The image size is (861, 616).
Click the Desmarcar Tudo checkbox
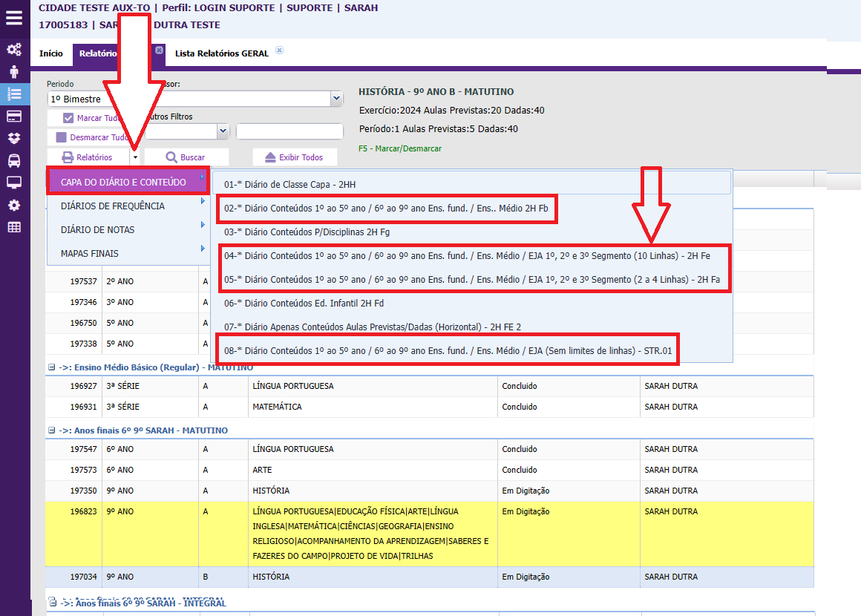(x=61, y=137)
